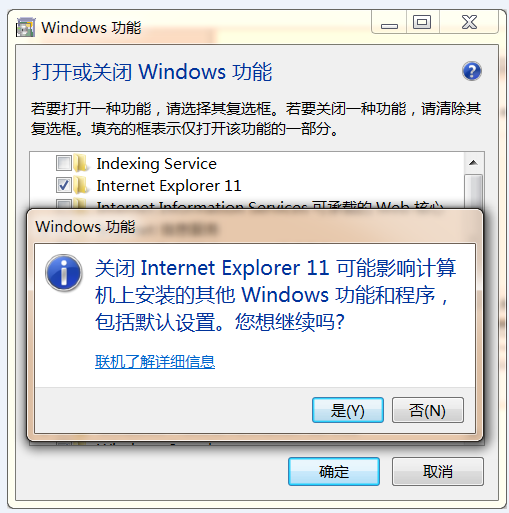Toggle the Internet Information Services checkbox
Image resolution: width=509 pixels, height=513 pixels.
63,204
